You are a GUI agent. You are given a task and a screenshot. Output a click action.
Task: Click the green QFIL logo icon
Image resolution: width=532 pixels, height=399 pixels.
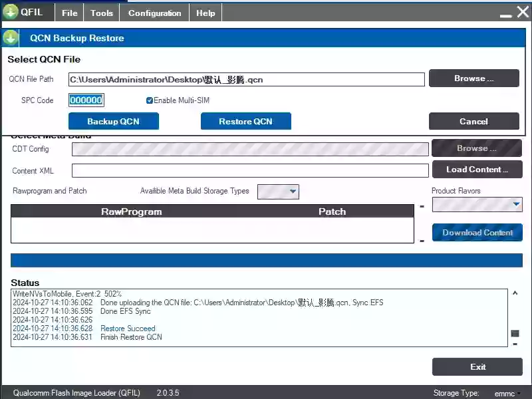[11, 12]
